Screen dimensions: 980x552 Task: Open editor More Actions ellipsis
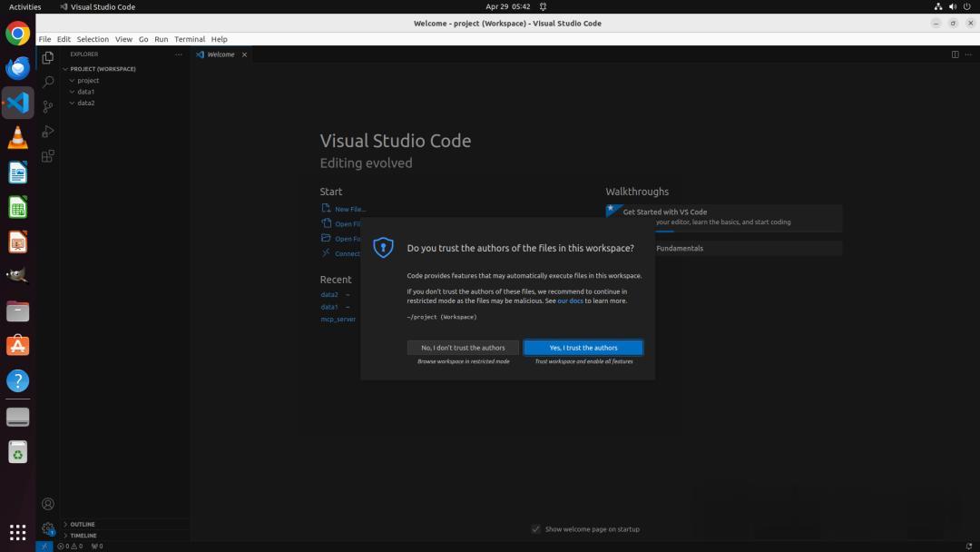coord(968,54)
